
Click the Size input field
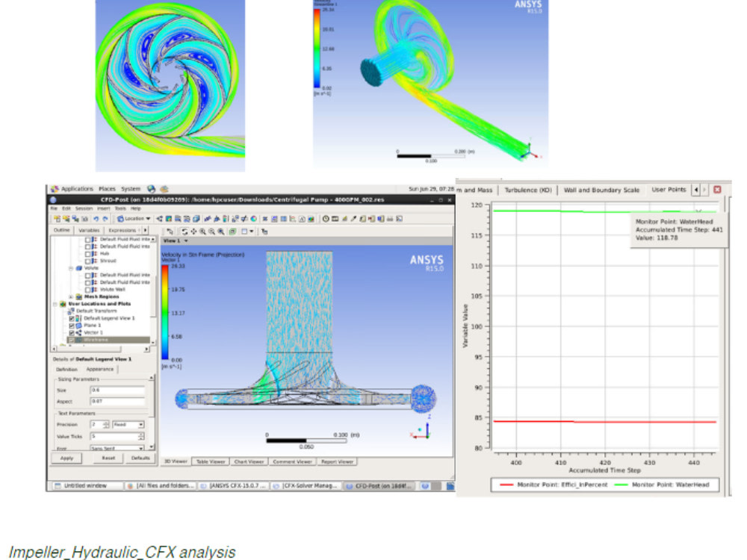(x=117, y=390)
